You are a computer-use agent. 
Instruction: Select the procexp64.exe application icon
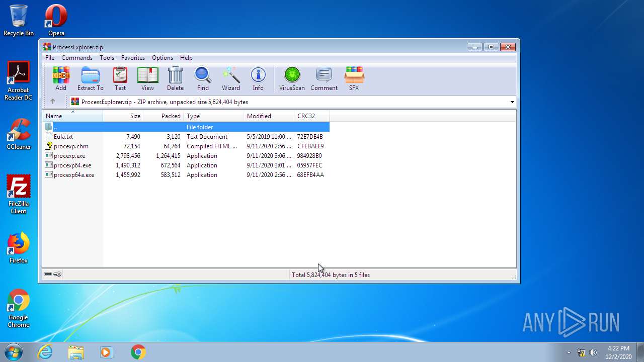click(49, 165)
